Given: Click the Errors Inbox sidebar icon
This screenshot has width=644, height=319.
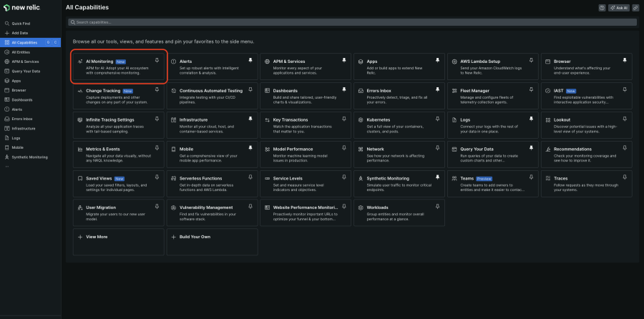Looking at the screenshot, I should (6, 119).
